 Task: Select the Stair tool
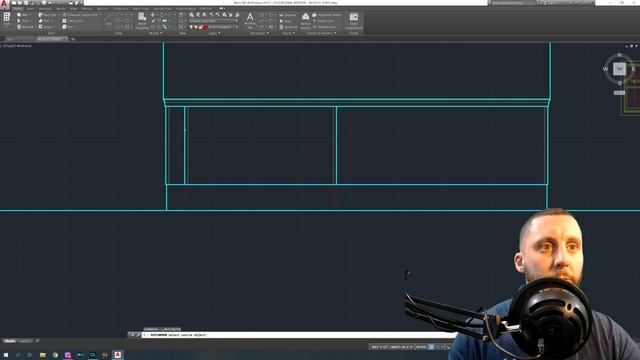[44, 21]
